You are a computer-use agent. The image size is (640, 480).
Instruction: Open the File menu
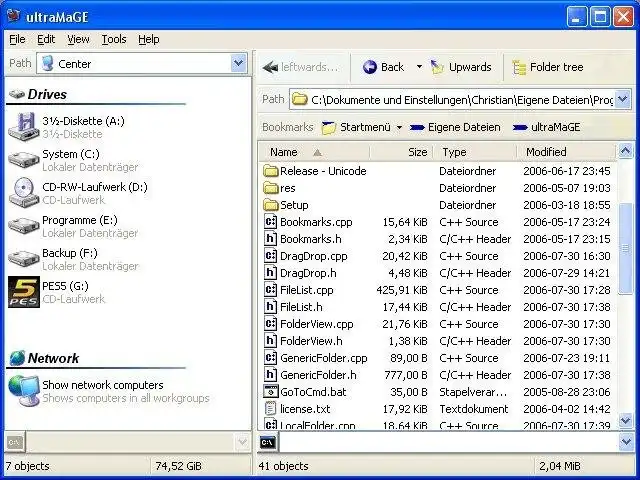coord(17,39)
